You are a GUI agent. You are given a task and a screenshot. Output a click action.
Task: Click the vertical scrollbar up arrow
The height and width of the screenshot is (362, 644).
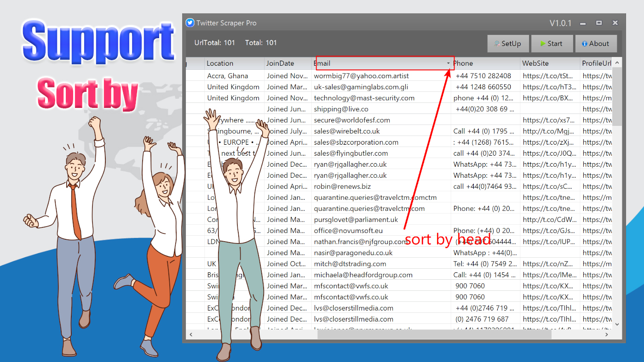617,63
